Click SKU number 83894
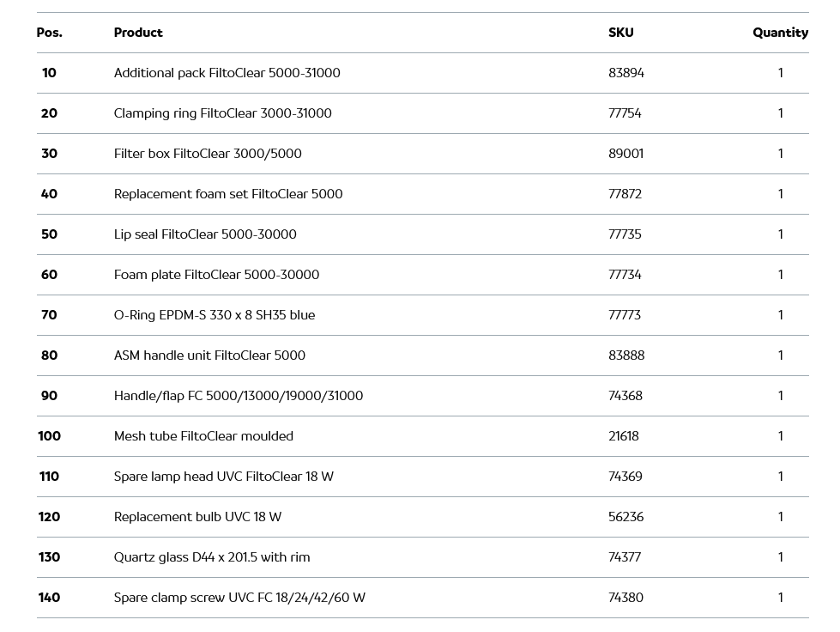 [x=625, y=73]
